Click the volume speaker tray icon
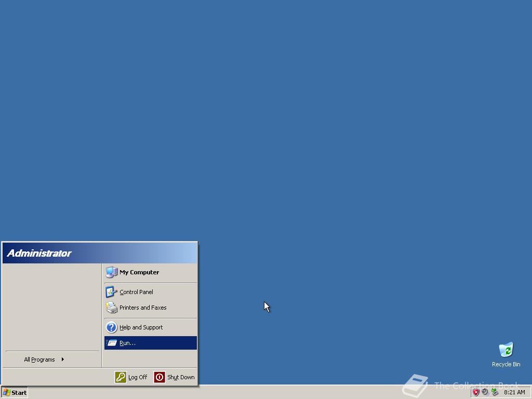Image resolution: width=532 pixels, height=399 pixels. (x=485, y=392)
